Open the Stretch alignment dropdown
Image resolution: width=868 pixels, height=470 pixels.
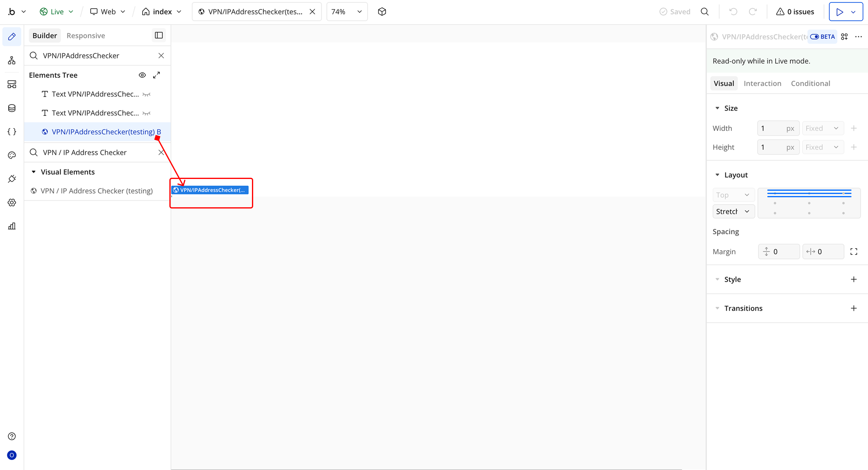[733, 211]
